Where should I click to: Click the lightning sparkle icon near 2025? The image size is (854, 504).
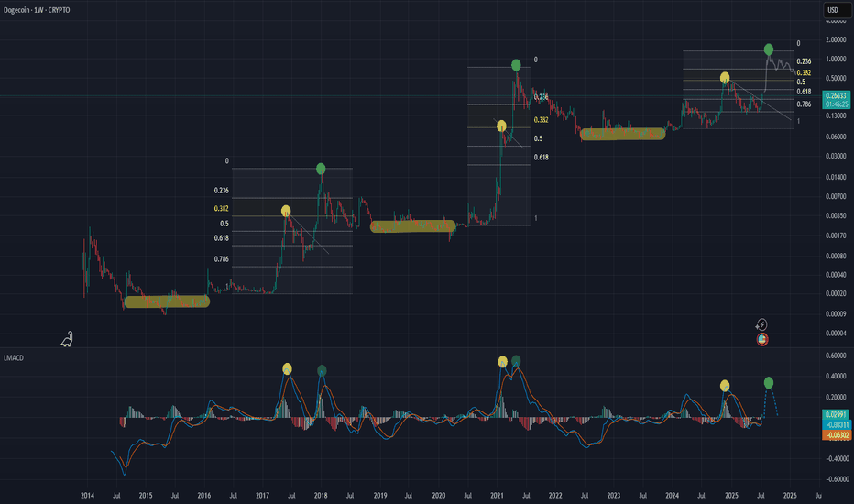(761, 325)
